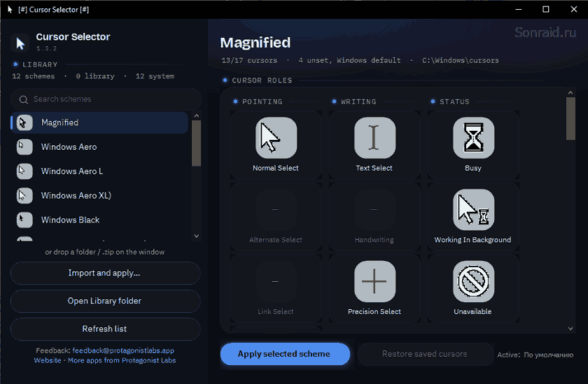The width and height of the screenshot is (588, 384).
Task: Click the Active: По умолчанию status text
Action: point(535,355)
